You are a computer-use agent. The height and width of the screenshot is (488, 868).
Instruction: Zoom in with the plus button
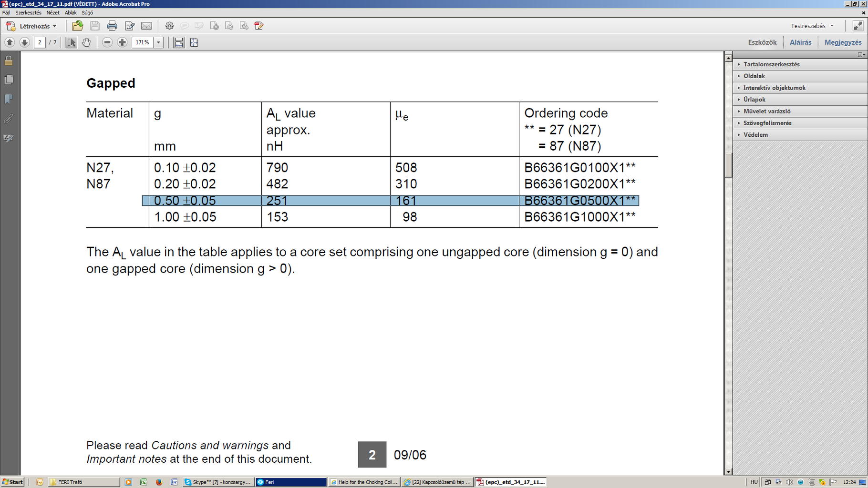point(122,42)
